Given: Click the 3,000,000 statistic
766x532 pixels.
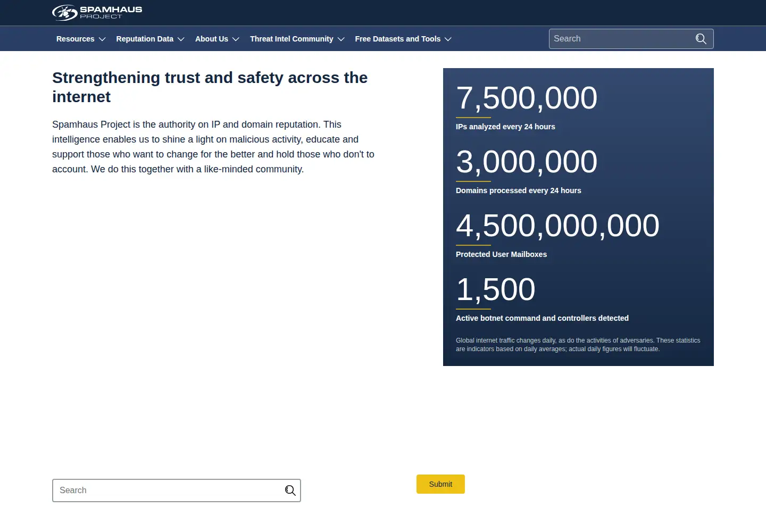Looking at the screenshot, I should point(527,162).
